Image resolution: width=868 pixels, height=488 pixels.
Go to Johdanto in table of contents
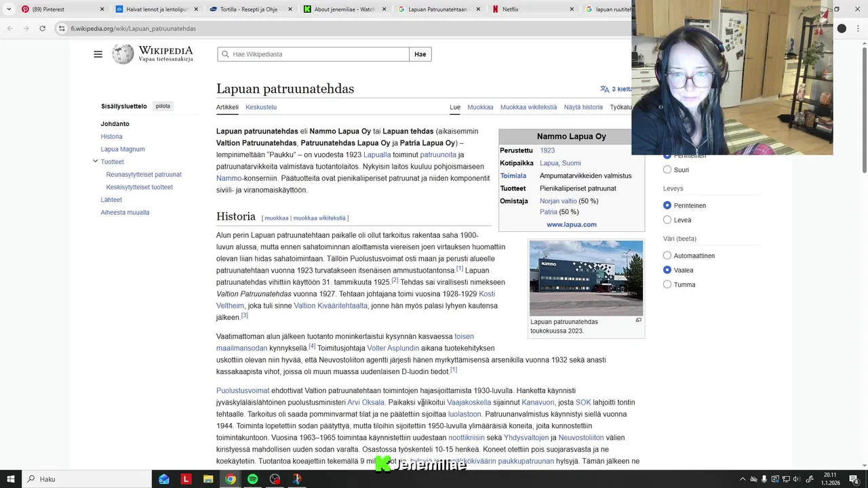point(115,124)
